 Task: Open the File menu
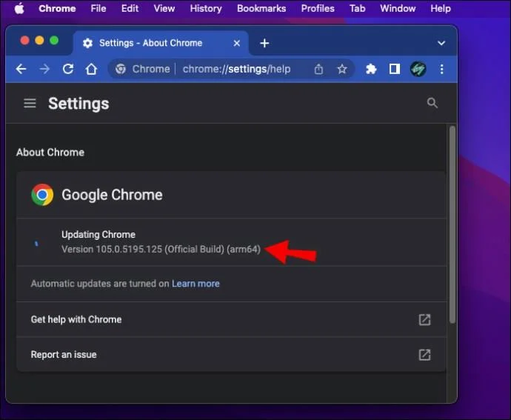click(x=98, y=8)
